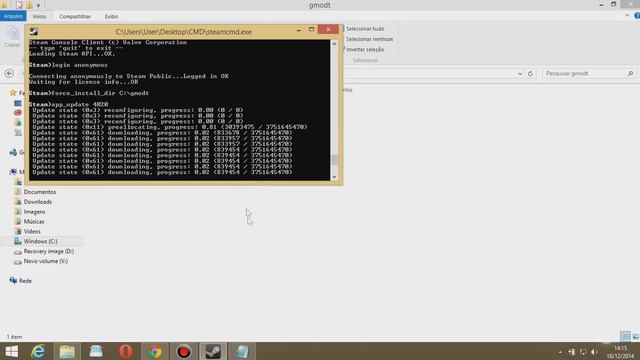The image size is (640, 360).
Task: Click the Explorer back navigation arrow
Action: click(9, 73)
